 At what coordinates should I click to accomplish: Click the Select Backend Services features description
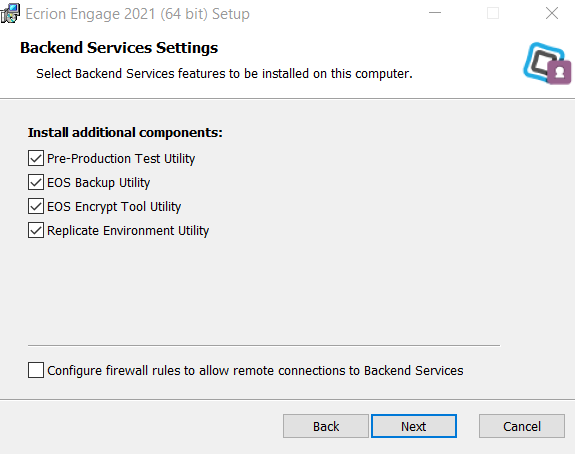224,74
